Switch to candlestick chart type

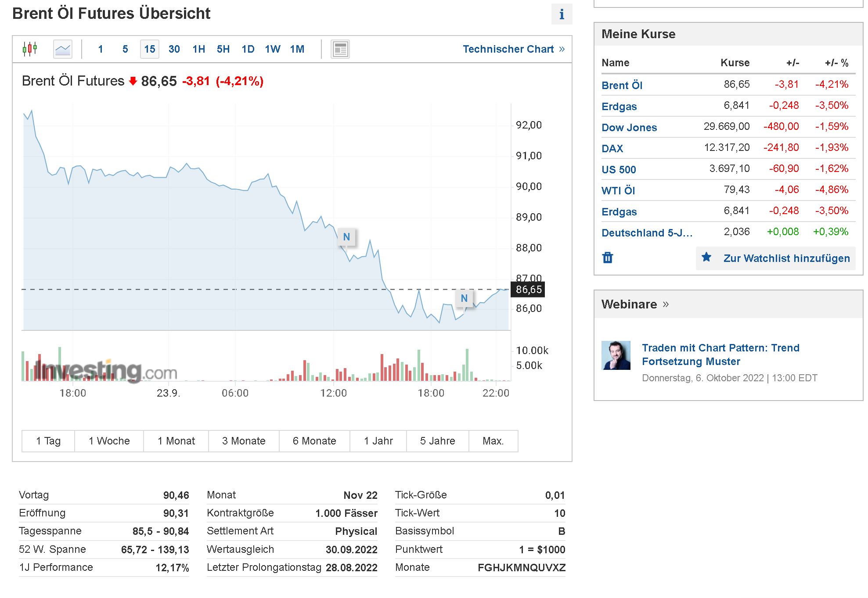(30, 49)
